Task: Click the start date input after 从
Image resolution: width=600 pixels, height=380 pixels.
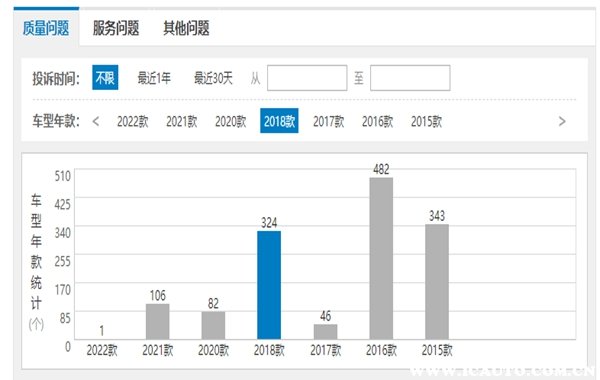Action: tap(307, 78)
